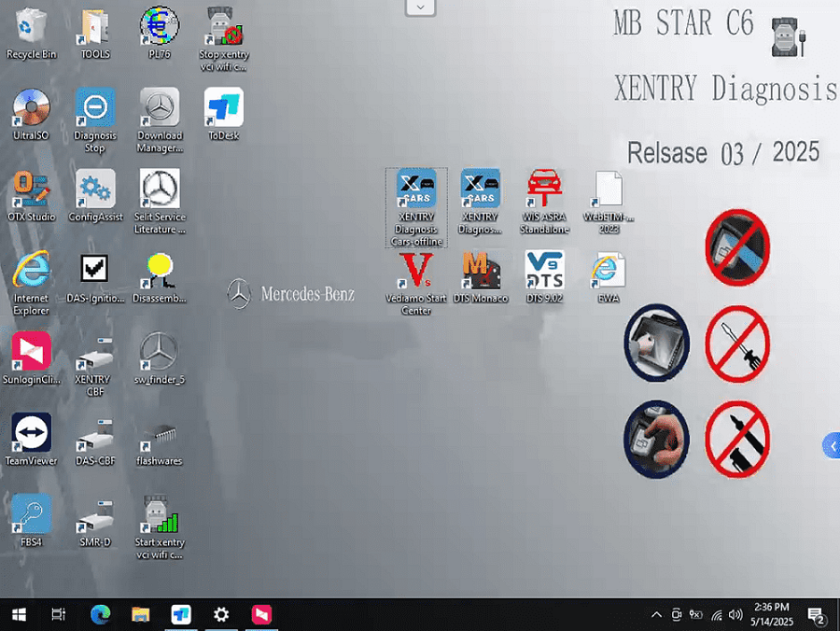Open the Recycle Bin desktop icon

pyautogui.click(x=31, y=34)
